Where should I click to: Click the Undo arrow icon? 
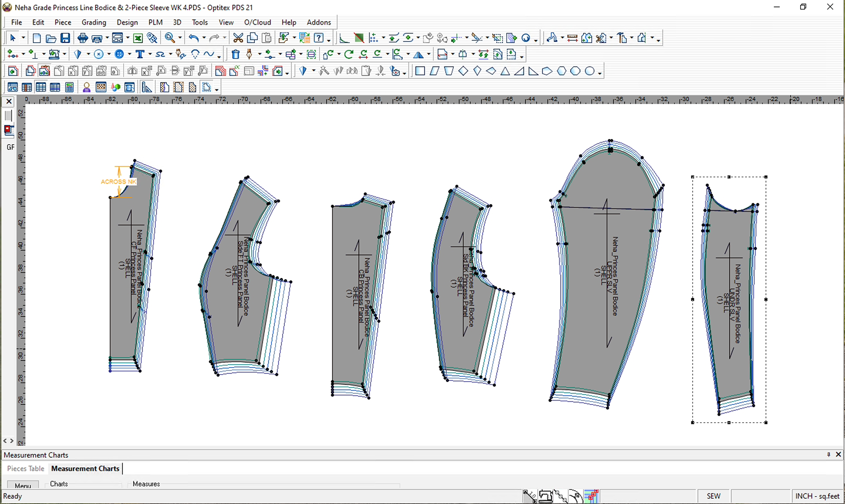coord(193,38)
